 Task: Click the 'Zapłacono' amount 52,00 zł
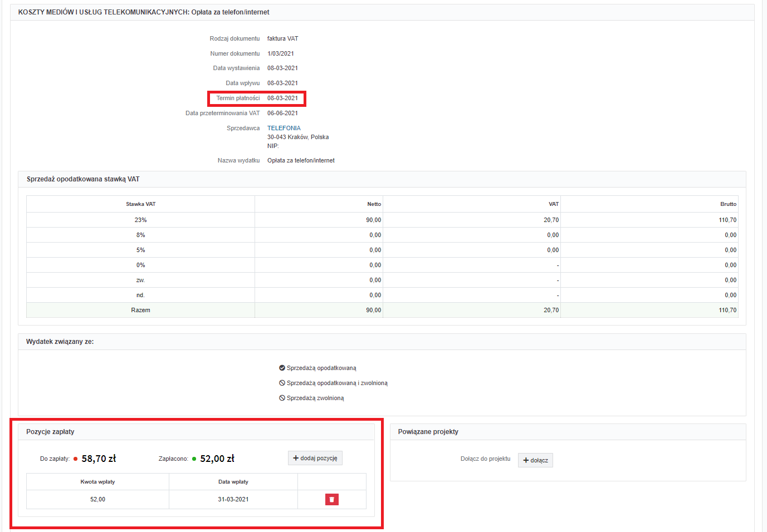pyautogui.click(x=217, y=459)
